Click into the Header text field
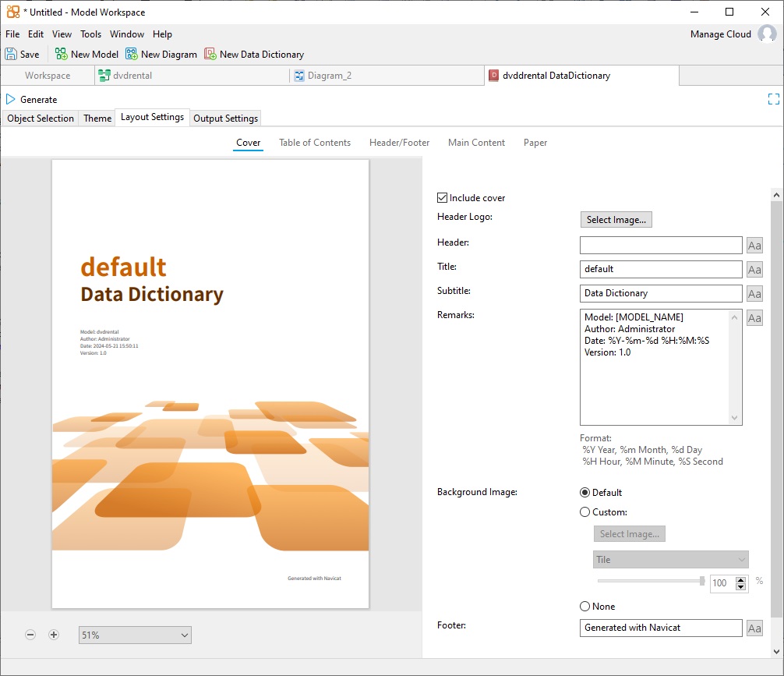The image size is (784, 676). pos(661,245)
